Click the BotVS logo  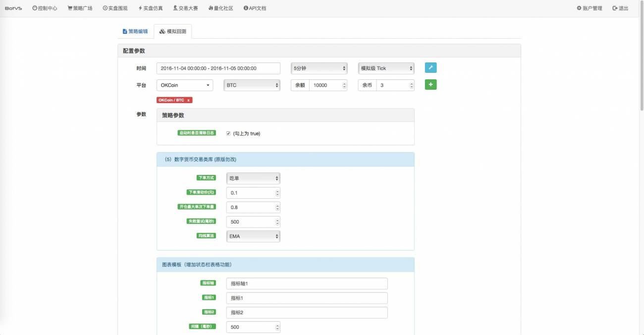[x=13, y=8]
